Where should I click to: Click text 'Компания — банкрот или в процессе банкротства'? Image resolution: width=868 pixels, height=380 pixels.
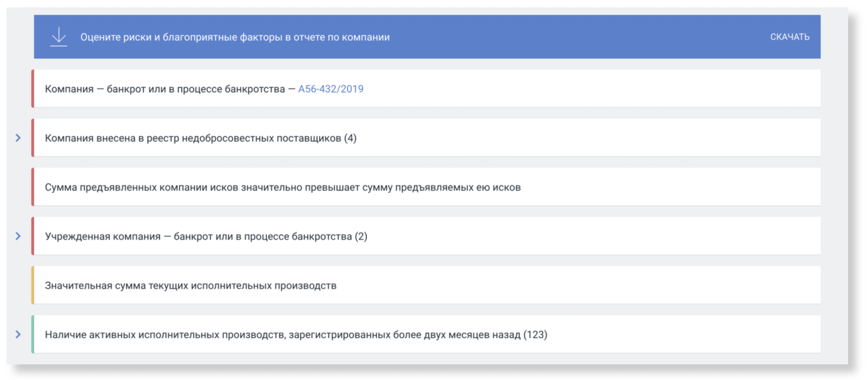pyautogui.click(x=165, y=89)
